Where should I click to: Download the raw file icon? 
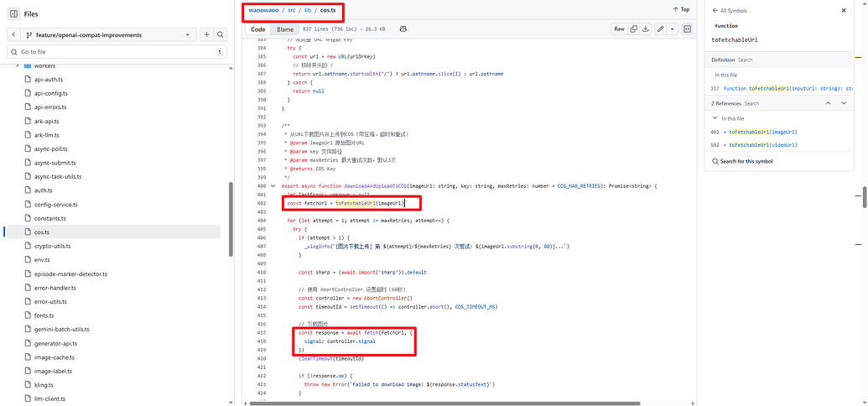[x=645, y=29]
